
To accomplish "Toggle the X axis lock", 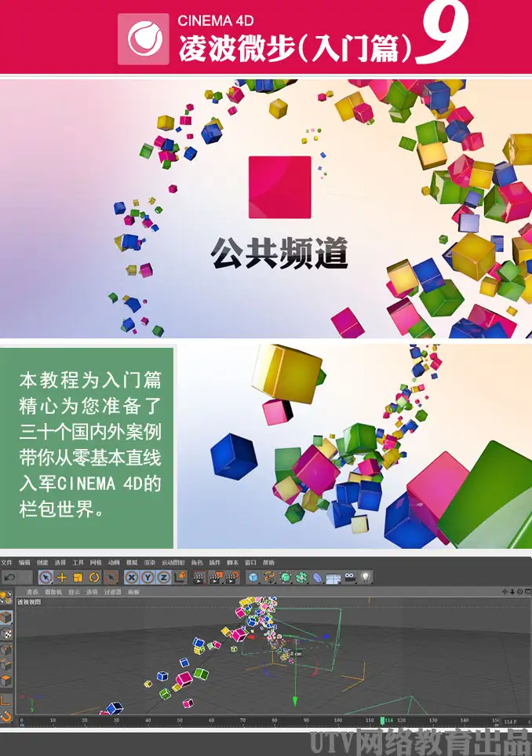I will [x=132, y=577].
